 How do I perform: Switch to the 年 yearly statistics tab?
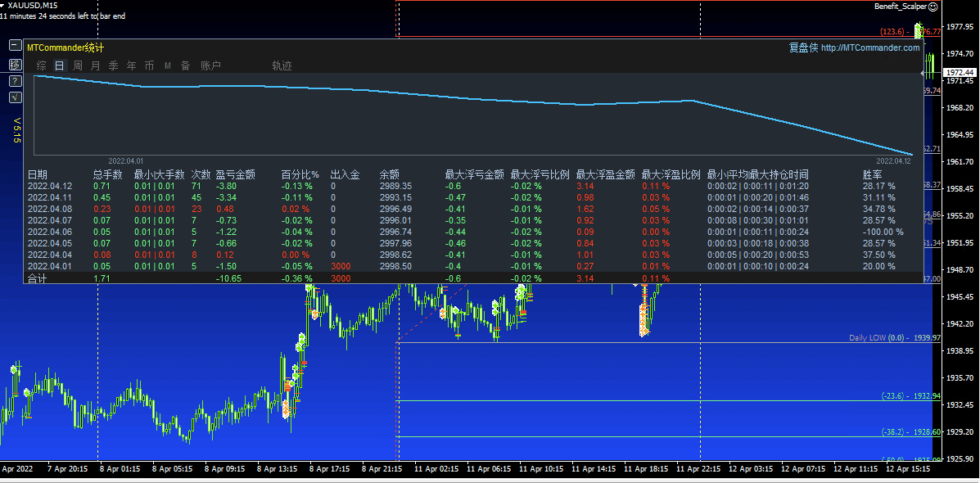click(x=131, y=65)
